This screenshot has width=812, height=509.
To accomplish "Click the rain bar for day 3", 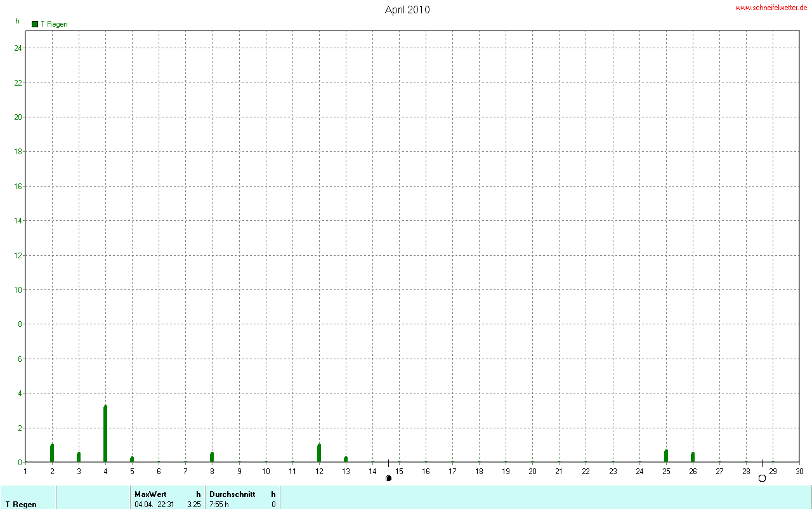I will coord(79,457).
